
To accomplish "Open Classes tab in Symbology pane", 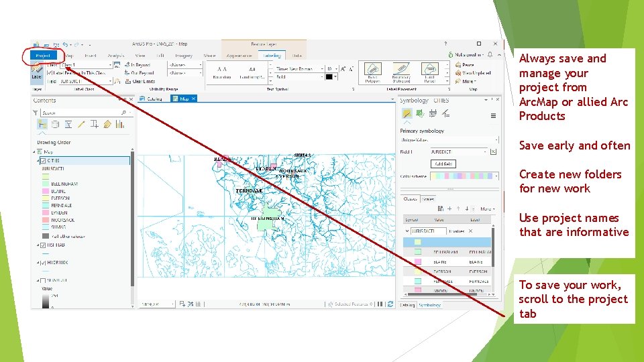I will tap(410, 199).
